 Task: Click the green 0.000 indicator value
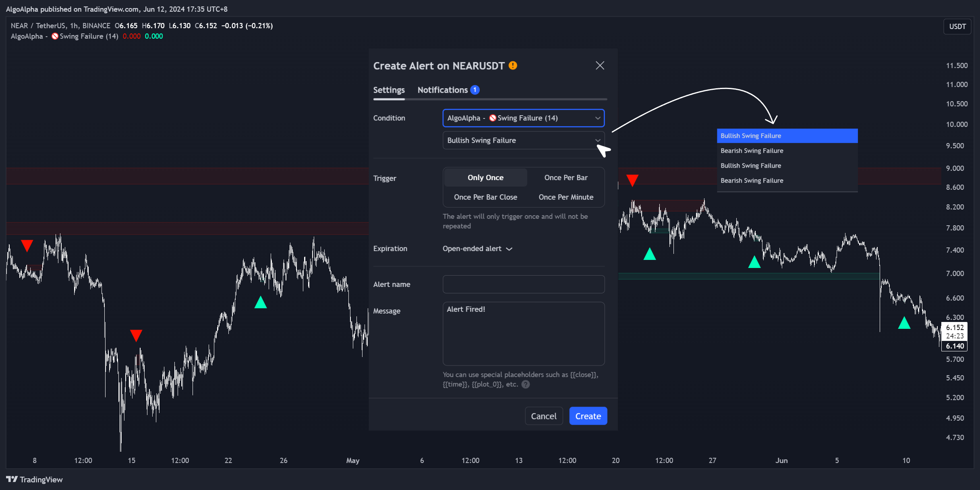(x=154, y=36)
